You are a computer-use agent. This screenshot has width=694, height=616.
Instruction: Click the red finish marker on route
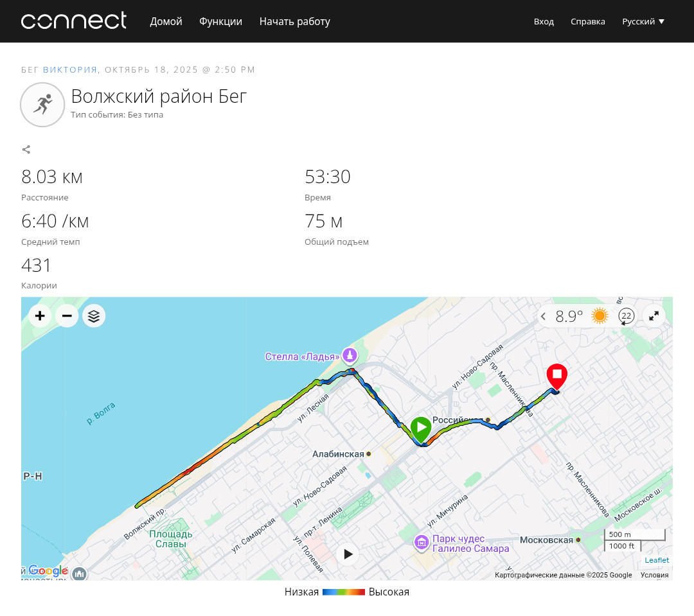pyautogui.click(x=556, y=376)
